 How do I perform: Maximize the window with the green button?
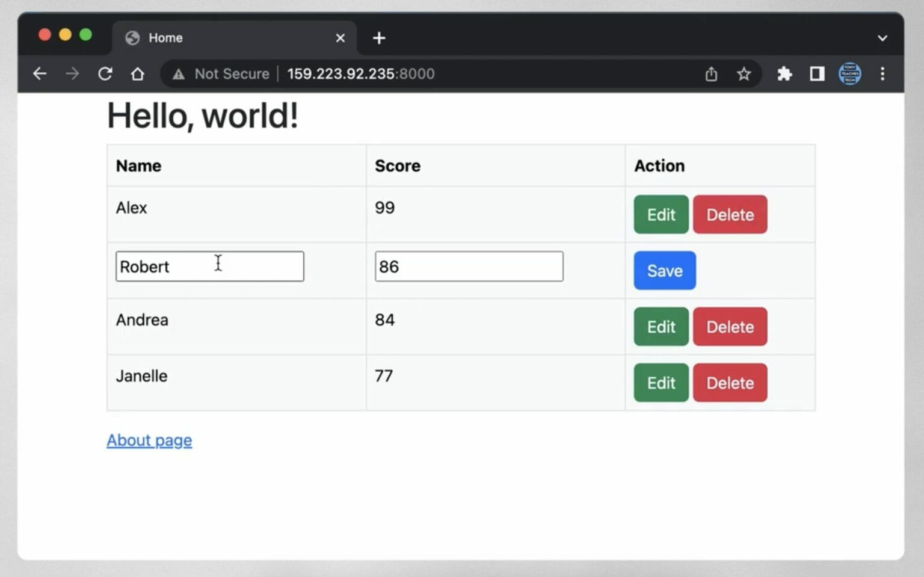point(85,35)
